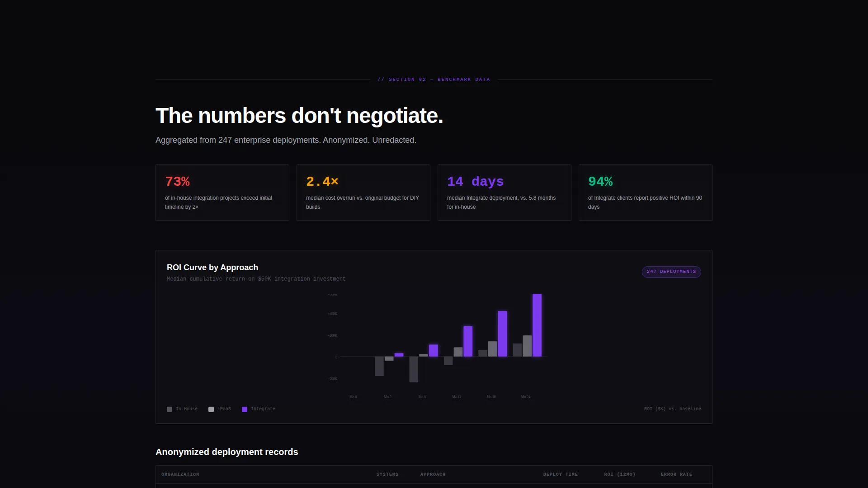Viewport: 868px width, 488px height.
Task: Click the SYSTEMS column header
Action: coord(387,474)
